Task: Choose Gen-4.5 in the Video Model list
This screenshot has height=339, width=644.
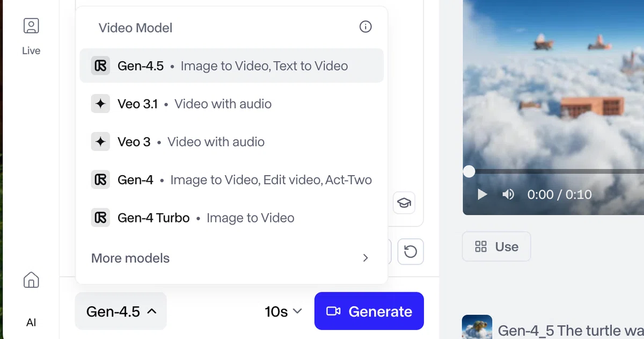Action: (232, 66)
